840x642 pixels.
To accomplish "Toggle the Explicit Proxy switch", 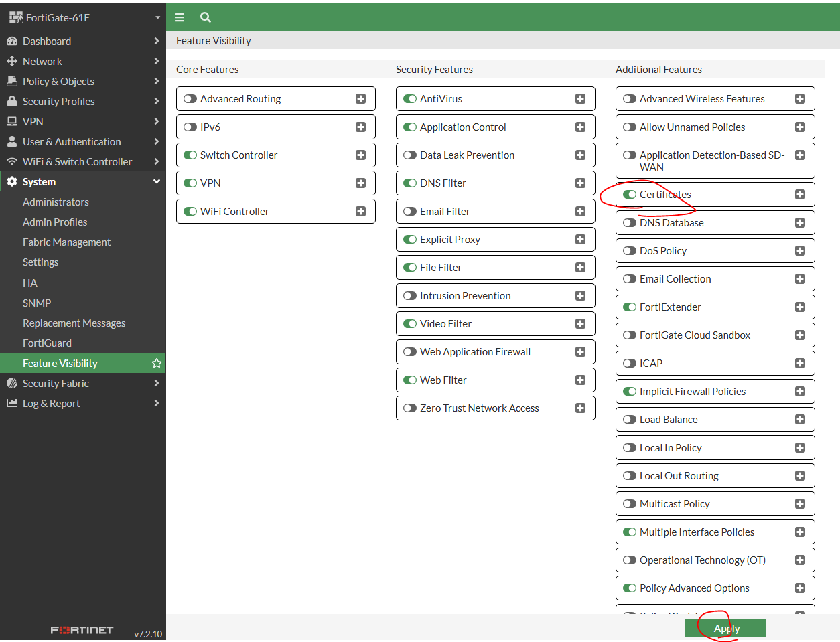I will pos(410,239).
